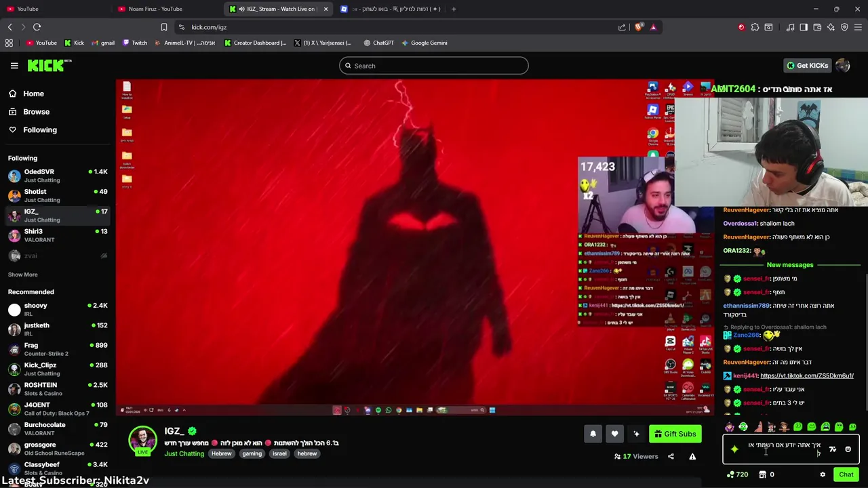Screen dimensions: 868x488
Task: Focus the Kick Search field
Action: pyautogui.click(x=434, y=66)
